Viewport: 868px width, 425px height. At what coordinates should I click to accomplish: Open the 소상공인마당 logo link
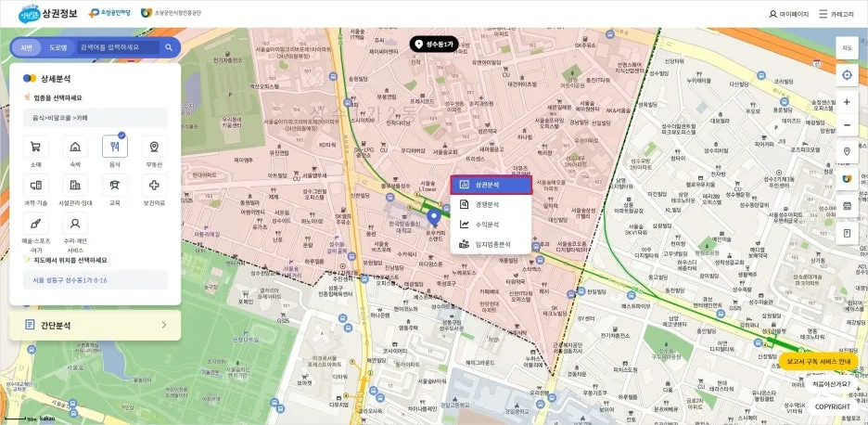pyautogui.click(x=109, y=13)
